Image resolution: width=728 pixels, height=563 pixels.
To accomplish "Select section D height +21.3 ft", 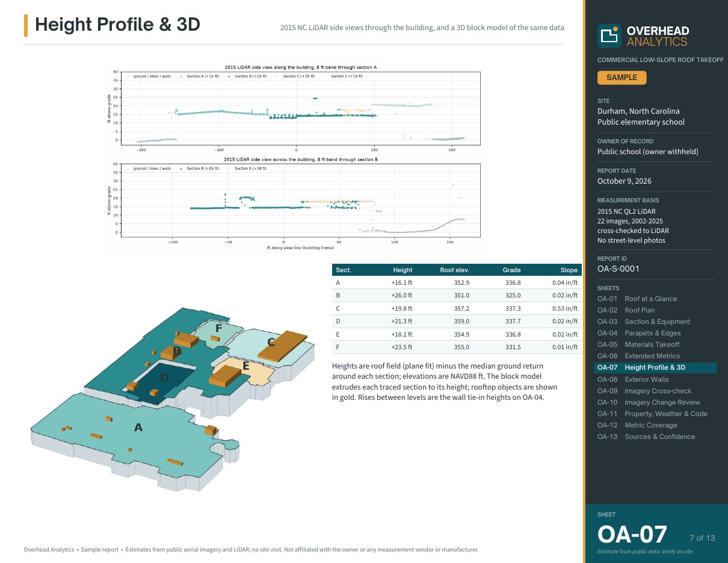I will pos(401,321).
